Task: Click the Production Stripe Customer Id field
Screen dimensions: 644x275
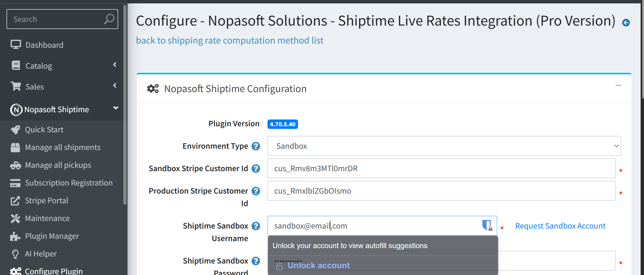Action: point(441,191)
